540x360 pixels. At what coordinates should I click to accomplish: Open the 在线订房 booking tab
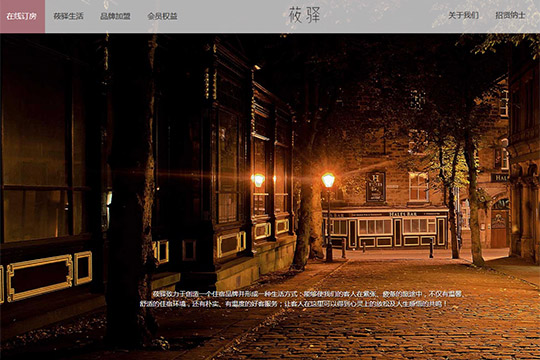(22, 16)
